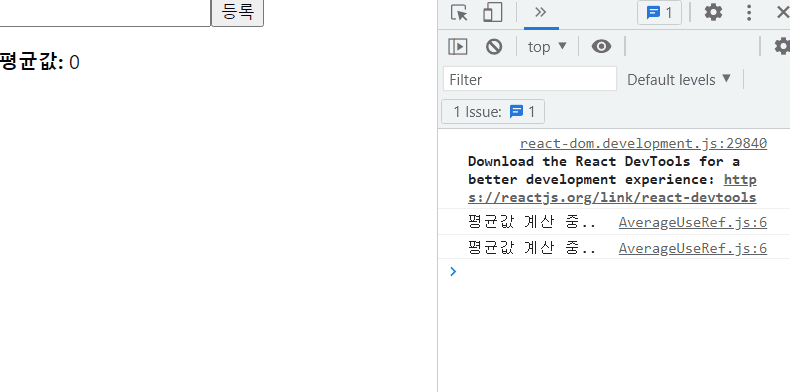The width and height of the screenshot is (790, 392).
Task: Click the 등록 button
Action: pyautogui.click(x=237, y=12)
